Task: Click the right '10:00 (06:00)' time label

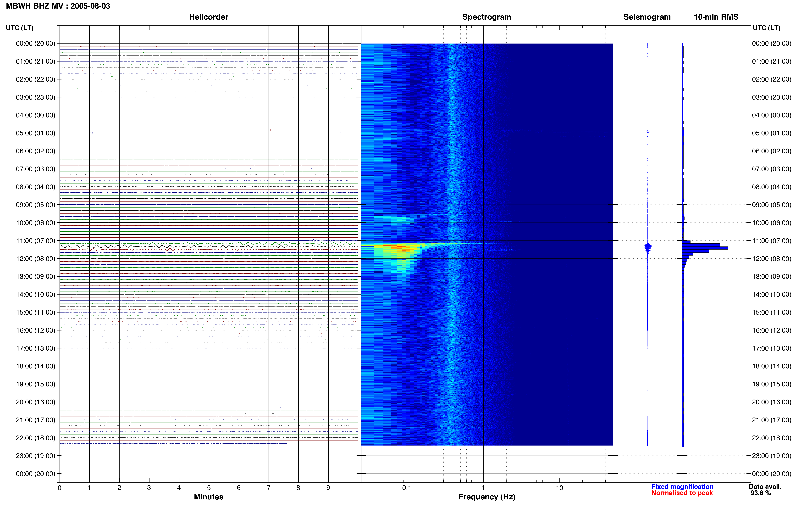Action: coord(772,223)
